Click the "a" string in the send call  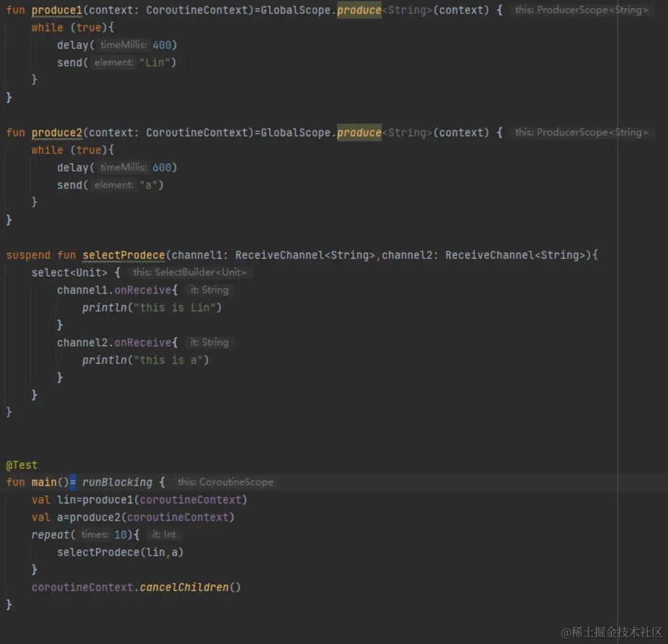148,185
